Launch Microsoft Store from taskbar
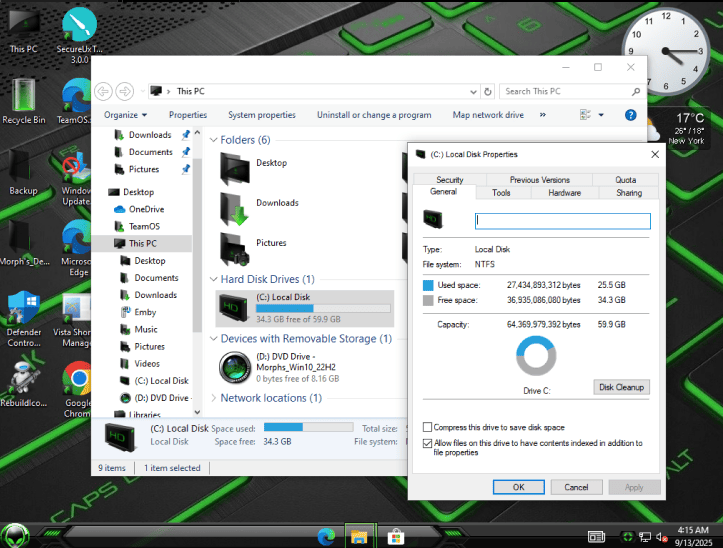This screenshot has width=723, height=548. [395, 537]
